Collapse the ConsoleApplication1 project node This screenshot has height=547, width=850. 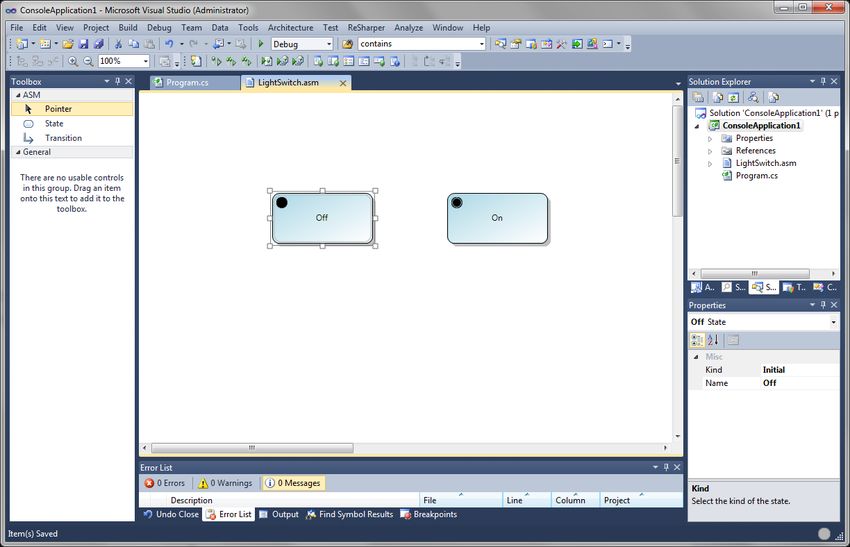click(697, 126)
